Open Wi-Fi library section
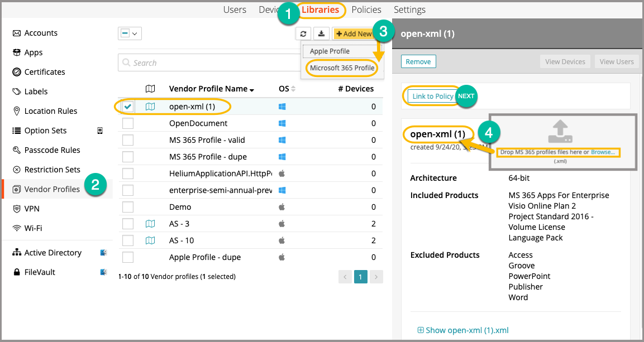The height and width of the screenshot is (342, 644). point(33,228)
